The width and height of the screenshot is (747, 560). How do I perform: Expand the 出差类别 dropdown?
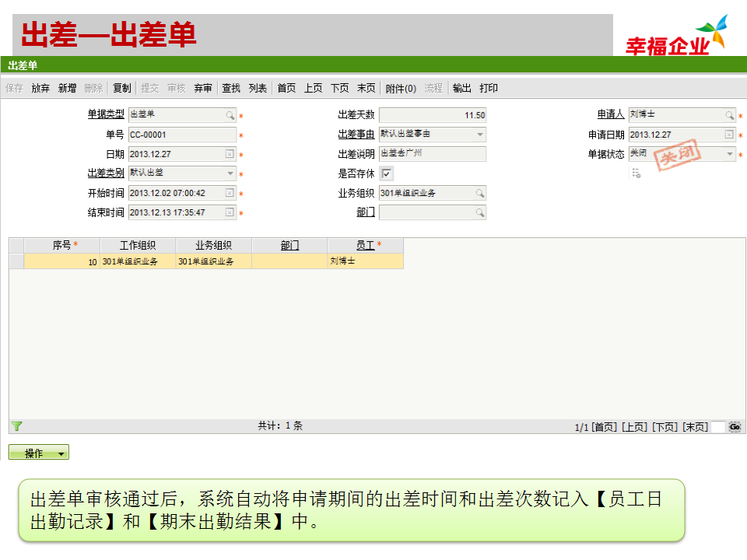point(230,173)
